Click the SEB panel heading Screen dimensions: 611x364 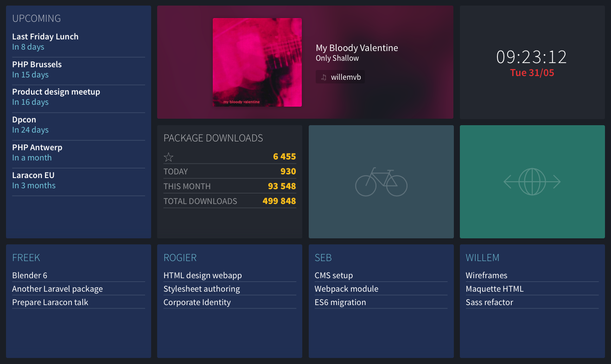323,258
